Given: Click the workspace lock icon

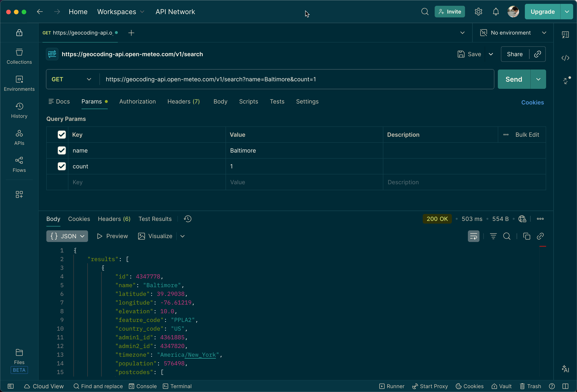Looking at the screenshot, I should 19,33.
